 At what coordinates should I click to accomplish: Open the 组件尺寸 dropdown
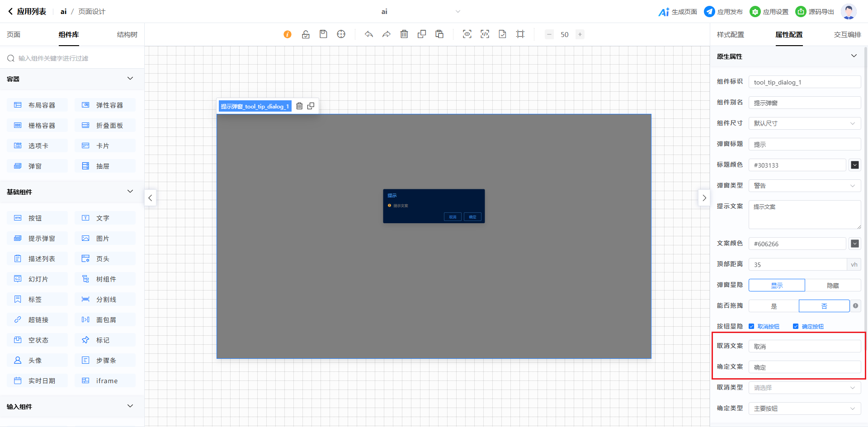pyautogui.click(x=804, y=123)
